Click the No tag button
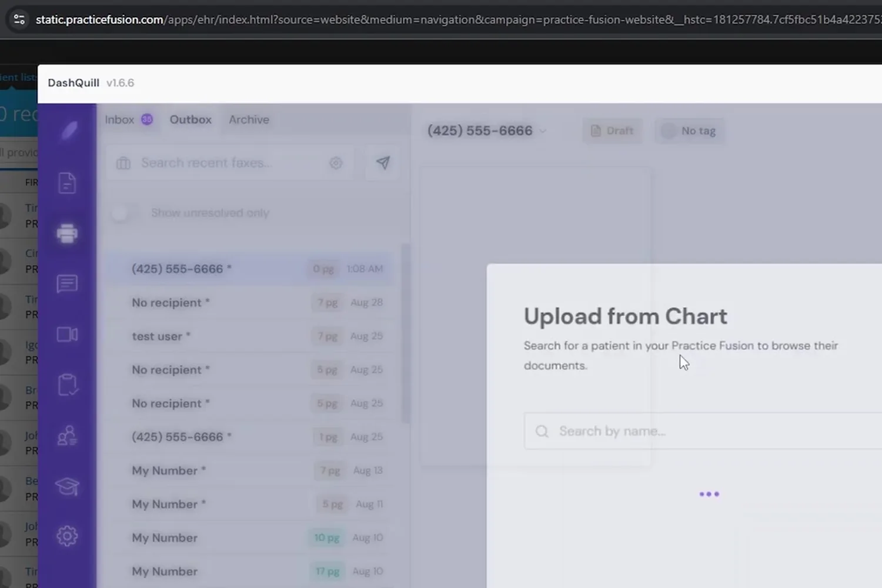This screenshot has width=882, height=588. [690, 131]
